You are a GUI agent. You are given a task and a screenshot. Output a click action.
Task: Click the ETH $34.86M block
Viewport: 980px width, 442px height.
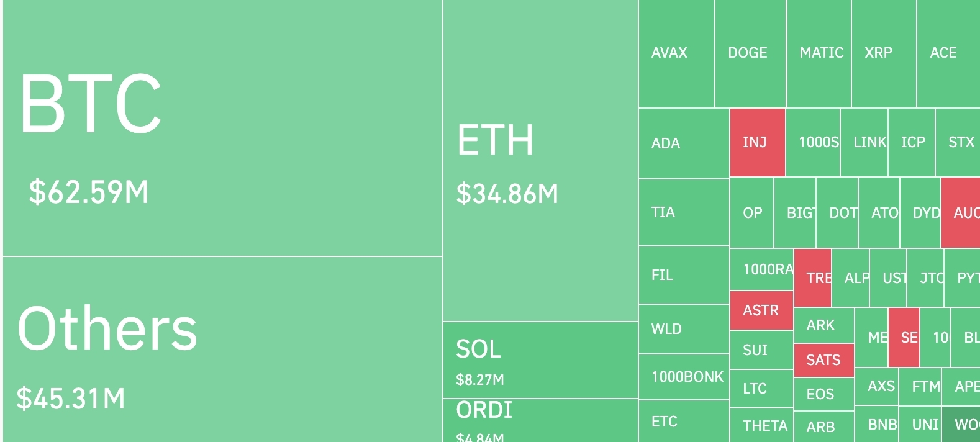(x=540, y=160)
